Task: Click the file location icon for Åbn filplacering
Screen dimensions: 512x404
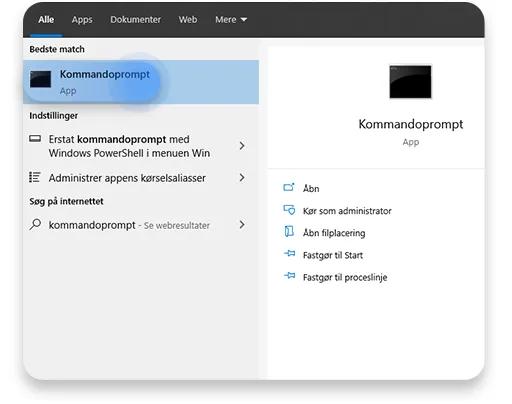Action: click(289, 231)
